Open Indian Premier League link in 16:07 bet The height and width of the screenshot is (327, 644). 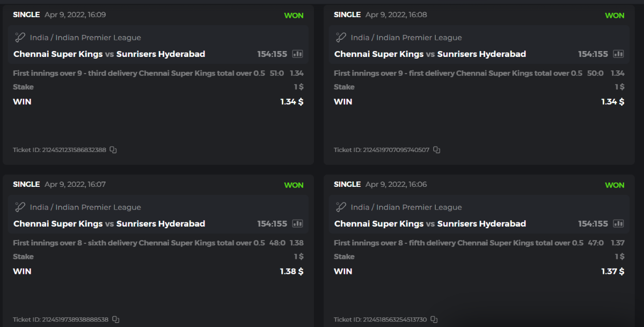pos(98,207)
